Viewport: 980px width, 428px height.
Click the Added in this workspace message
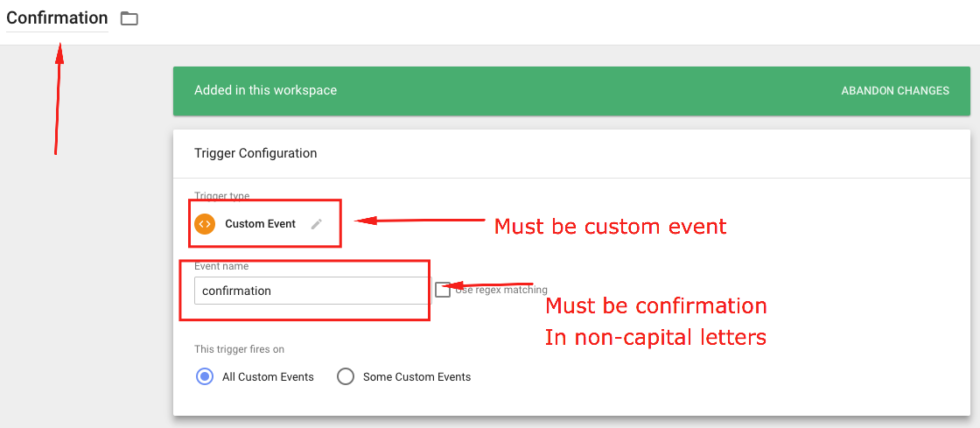pyautogui.click(x=266, y=90)
